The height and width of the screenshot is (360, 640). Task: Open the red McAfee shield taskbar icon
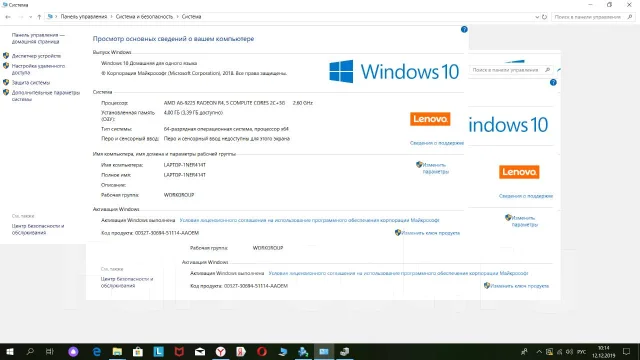click(179, 351)
